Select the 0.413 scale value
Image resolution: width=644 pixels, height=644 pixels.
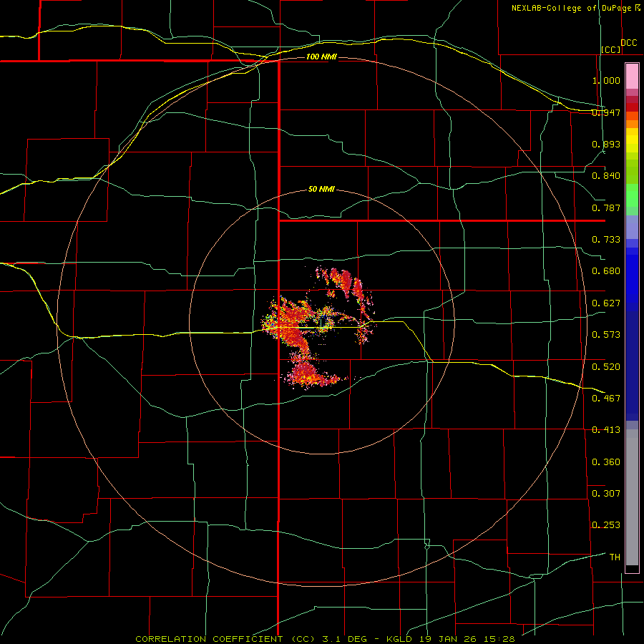coord(606,430)
